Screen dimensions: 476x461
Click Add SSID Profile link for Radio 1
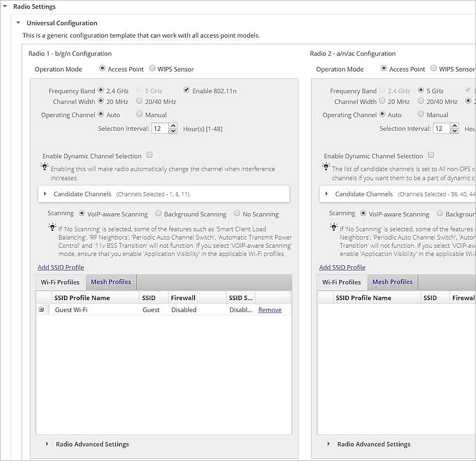coord(61,267)
